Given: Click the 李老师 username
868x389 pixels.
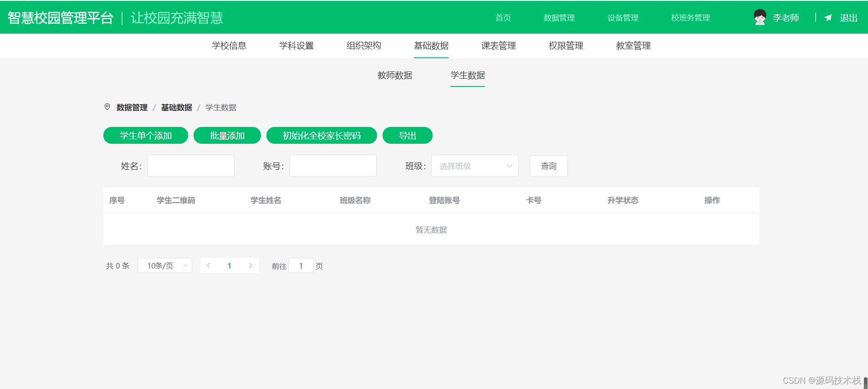Looking at the screenshot, I should (x=786, y=18).
